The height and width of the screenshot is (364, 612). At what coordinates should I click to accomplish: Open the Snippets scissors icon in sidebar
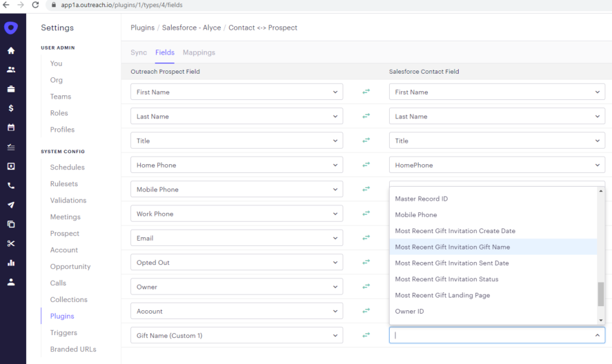[x=11, y=243]
